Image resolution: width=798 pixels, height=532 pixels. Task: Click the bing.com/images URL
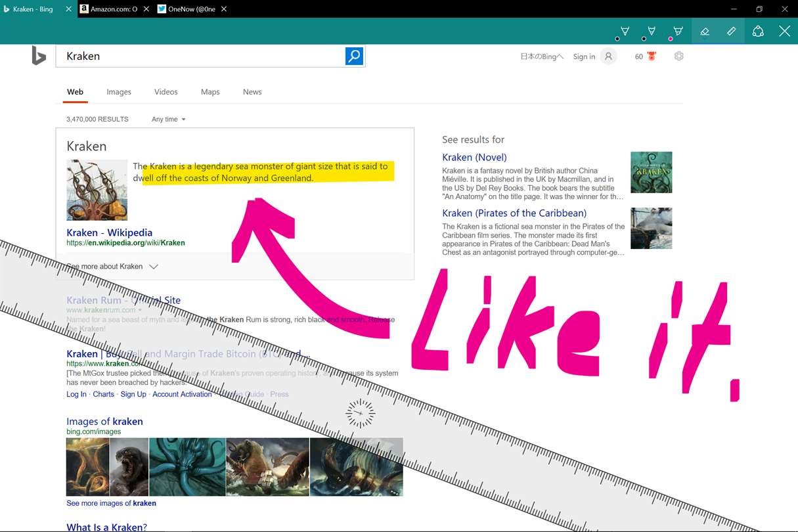(x=93, y=432)
